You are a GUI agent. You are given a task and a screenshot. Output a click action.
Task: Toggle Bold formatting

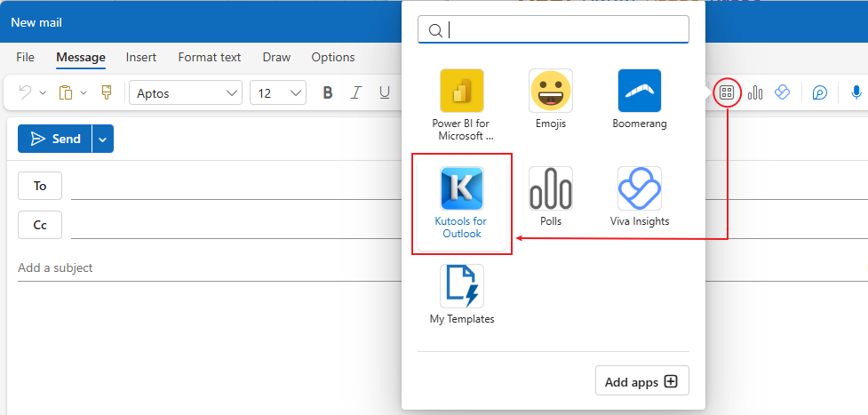coord(328,92)
